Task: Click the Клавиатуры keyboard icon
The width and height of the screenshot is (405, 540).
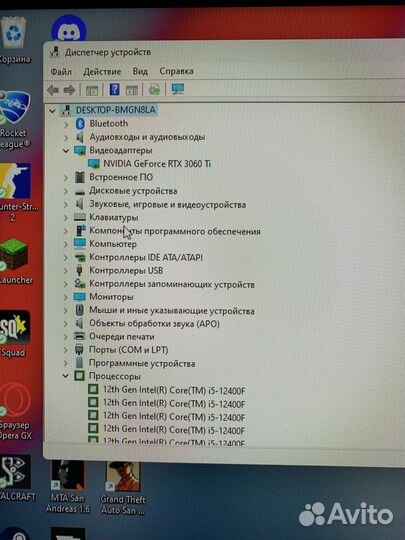Action: (80, 217)
